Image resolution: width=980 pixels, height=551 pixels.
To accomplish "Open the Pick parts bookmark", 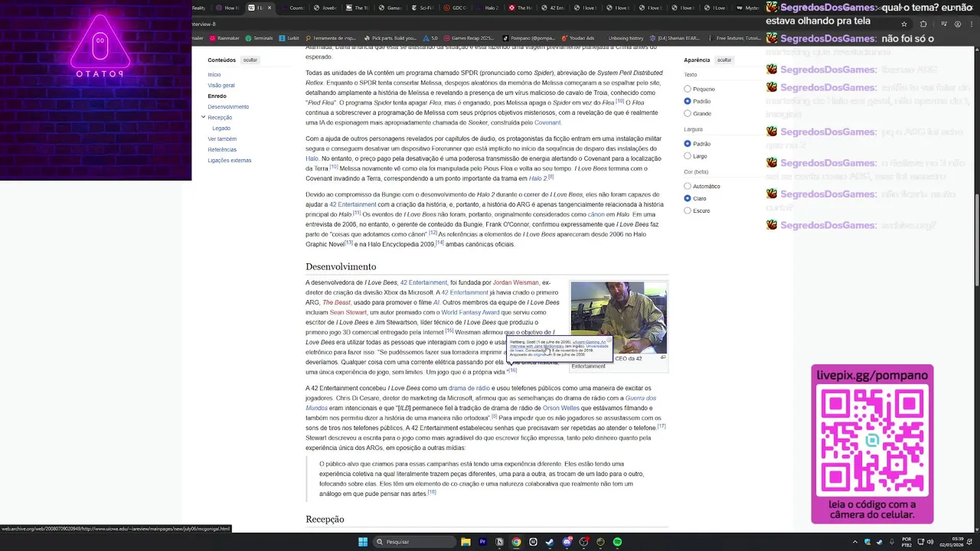I will (x=390, y=37).
